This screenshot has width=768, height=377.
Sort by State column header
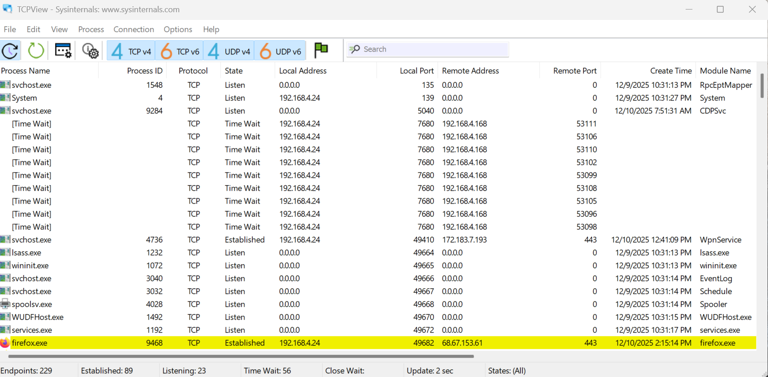pos(248,71)
